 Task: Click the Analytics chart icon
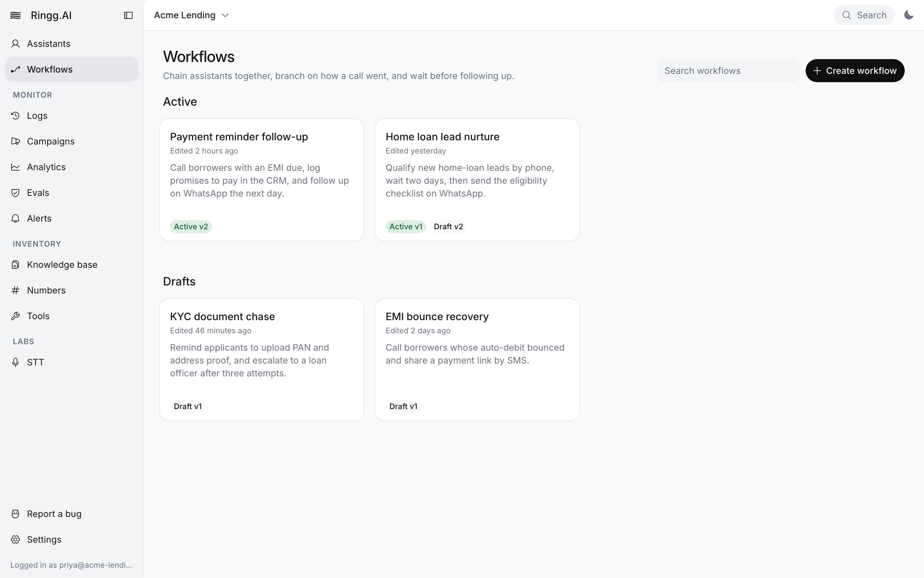15,167
